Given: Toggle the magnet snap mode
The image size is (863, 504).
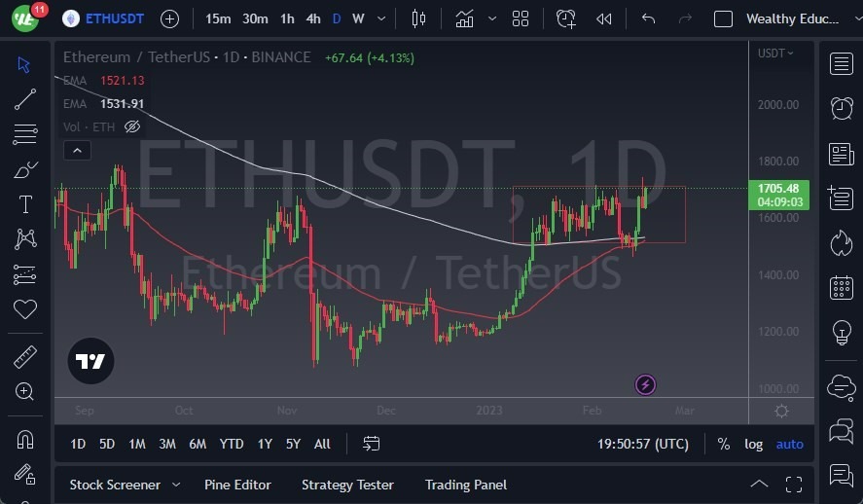Looking at the screenshot, I should point(25,440).
